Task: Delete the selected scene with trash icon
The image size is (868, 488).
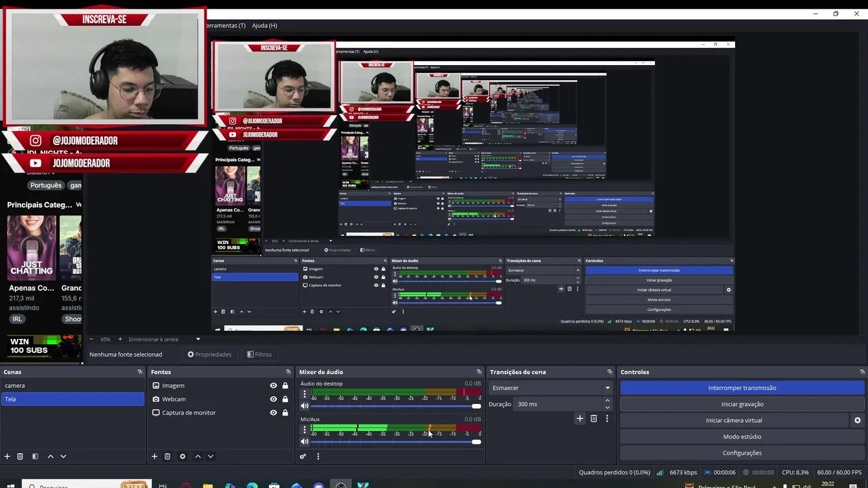Action: [20, 456]
